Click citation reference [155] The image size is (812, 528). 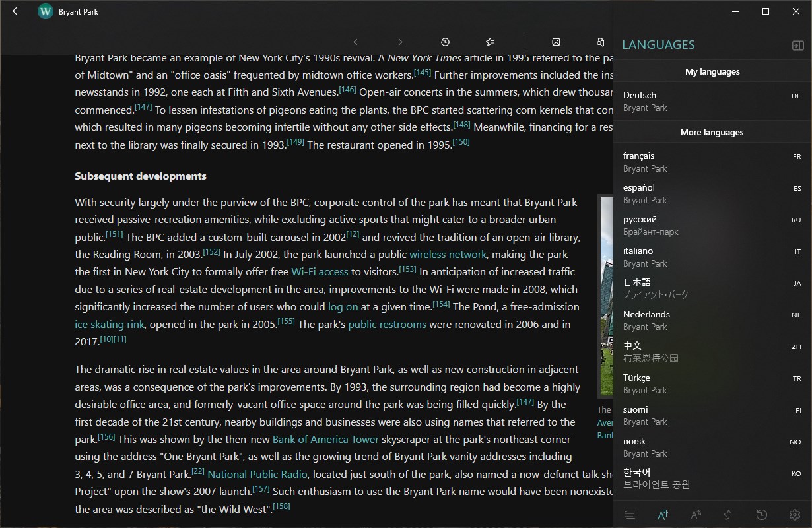286,321
